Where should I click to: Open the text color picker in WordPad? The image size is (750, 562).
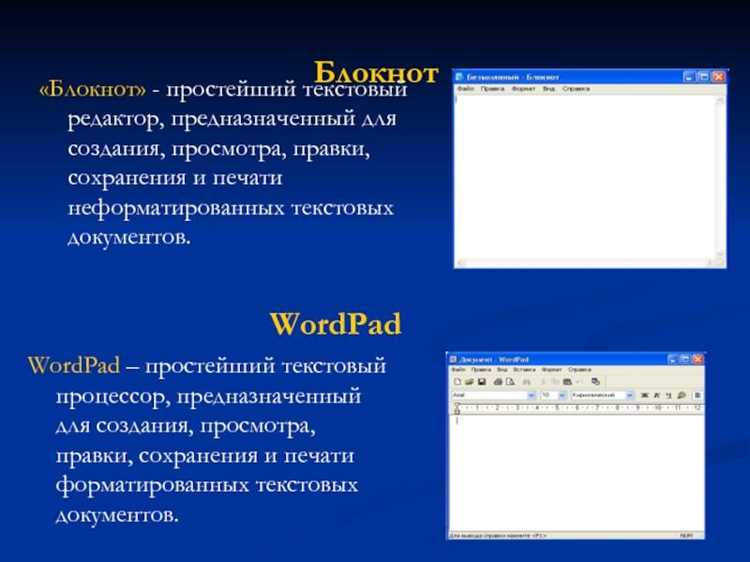682,396
